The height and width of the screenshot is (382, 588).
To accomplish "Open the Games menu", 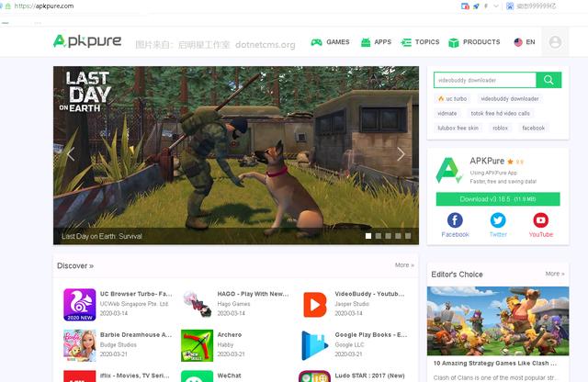I will (x=331, y=42).
